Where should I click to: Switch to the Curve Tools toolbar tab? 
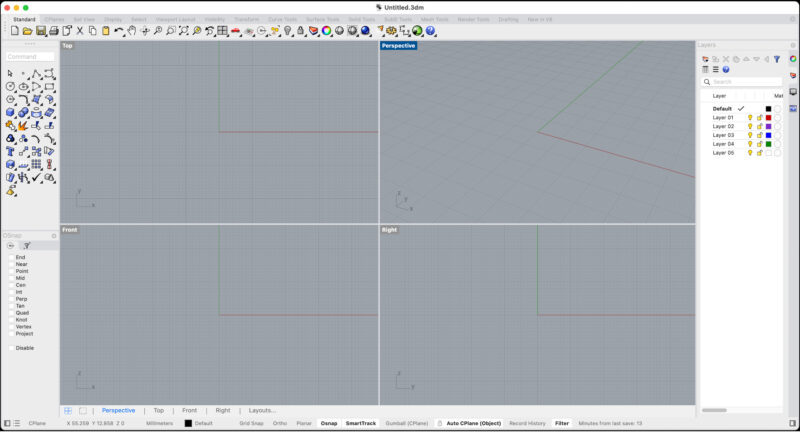point(282,19)
